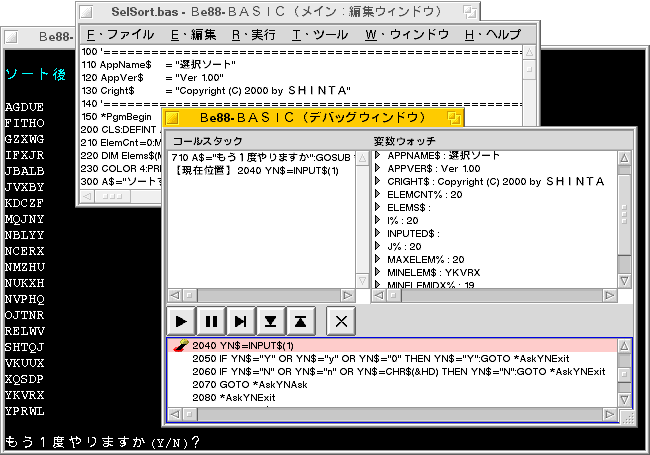Click the up arrow of the edit window vertical scrollbar
Image resolution: width=650 pixels, height=455 pixels.
(529, 53)
